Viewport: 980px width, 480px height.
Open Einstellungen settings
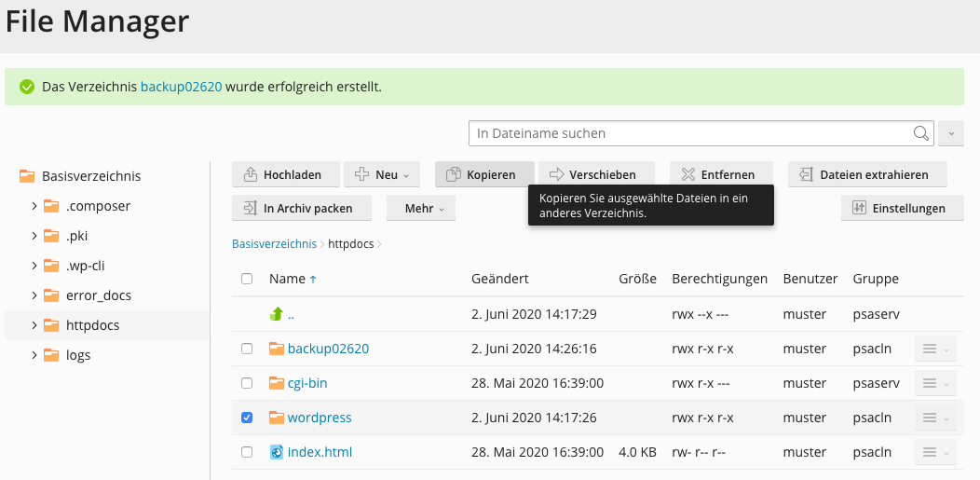902,208
